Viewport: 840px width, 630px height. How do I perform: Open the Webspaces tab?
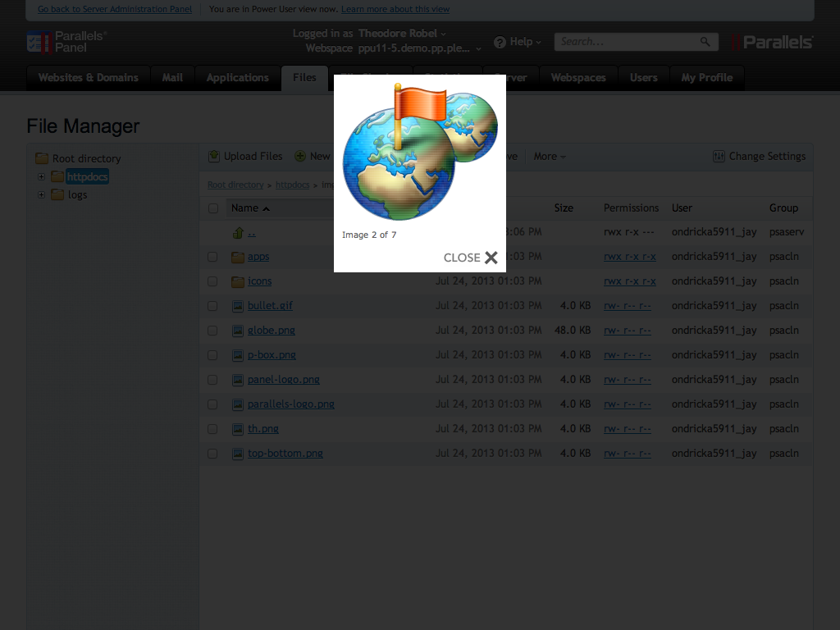(578, 77)
